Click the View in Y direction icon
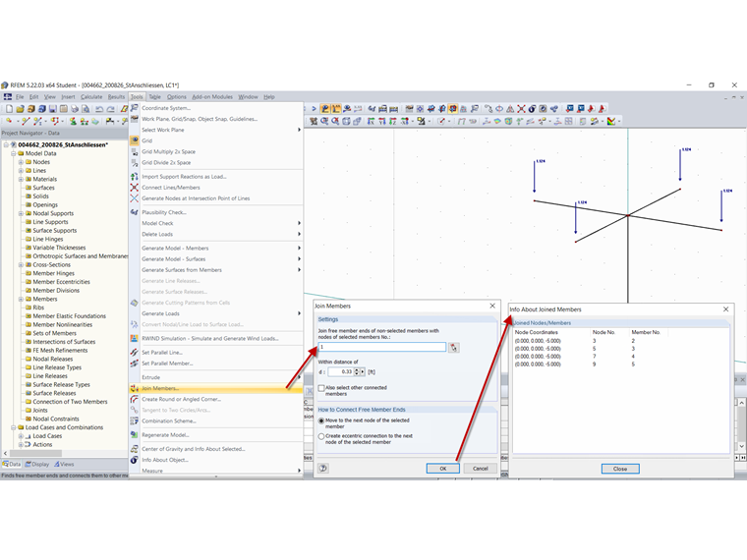This screenshot has width=747, height=560. point(381,121)
